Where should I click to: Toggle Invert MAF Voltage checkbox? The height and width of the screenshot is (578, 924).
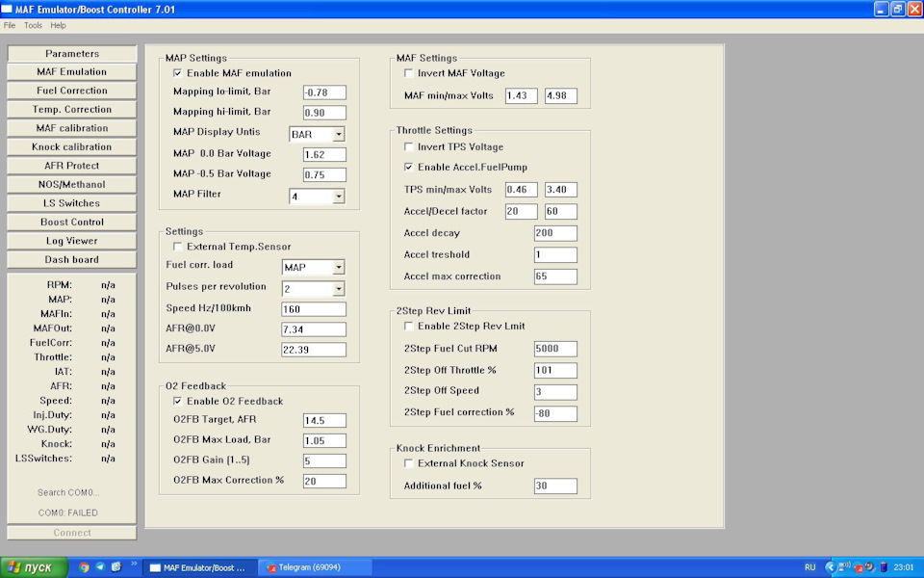pyautogui.click(x=408, y=73)
